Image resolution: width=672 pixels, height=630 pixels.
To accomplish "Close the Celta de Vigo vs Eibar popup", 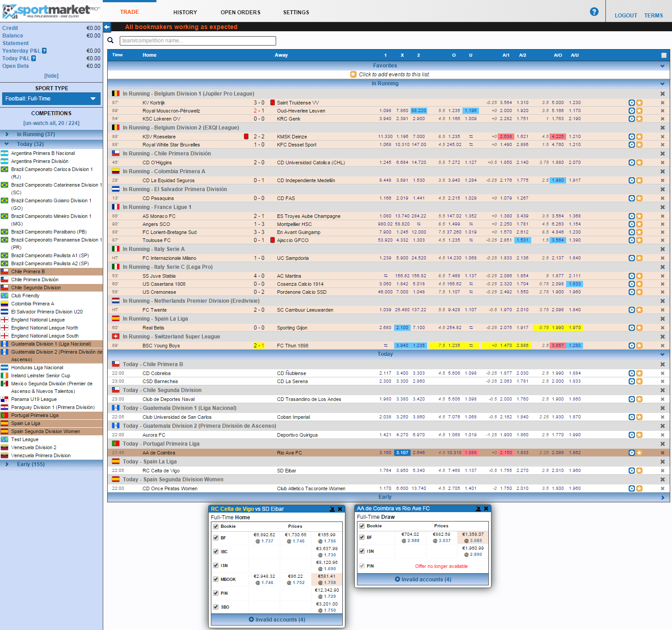I will 340,509.
